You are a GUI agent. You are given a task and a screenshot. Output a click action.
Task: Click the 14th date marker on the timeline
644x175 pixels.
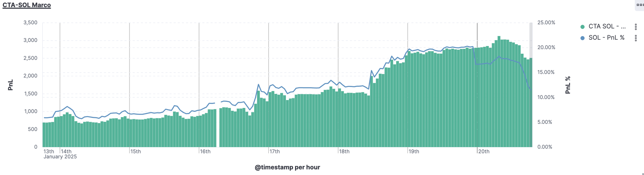(66, 151)
